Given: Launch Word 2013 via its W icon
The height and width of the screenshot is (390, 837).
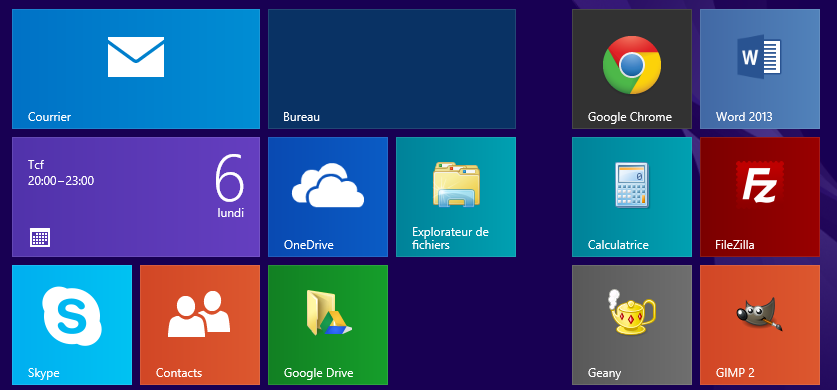Looking at the screenshot, I should [x=759, y=56].
